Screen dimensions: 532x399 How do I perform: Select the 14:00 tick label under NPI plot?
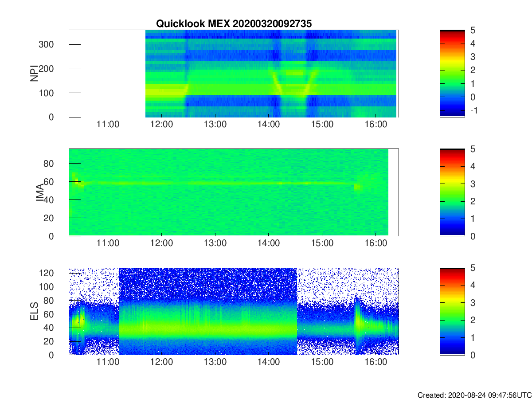269,125
